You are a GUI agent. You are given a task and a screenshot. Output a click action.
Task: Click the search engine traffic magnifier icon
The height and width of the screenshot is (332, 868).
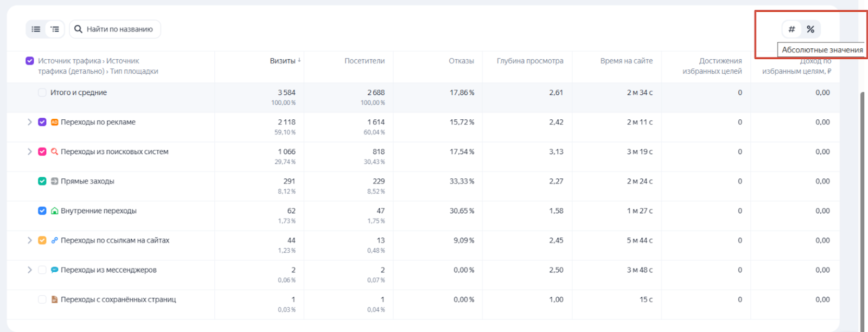(54, 152)
